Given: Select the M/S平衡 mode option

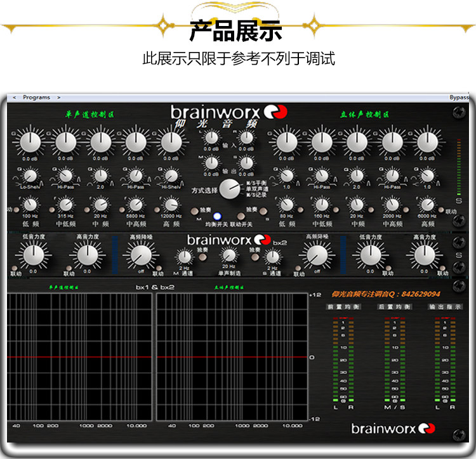Looking at the screenshot, I should click(256, 183).
